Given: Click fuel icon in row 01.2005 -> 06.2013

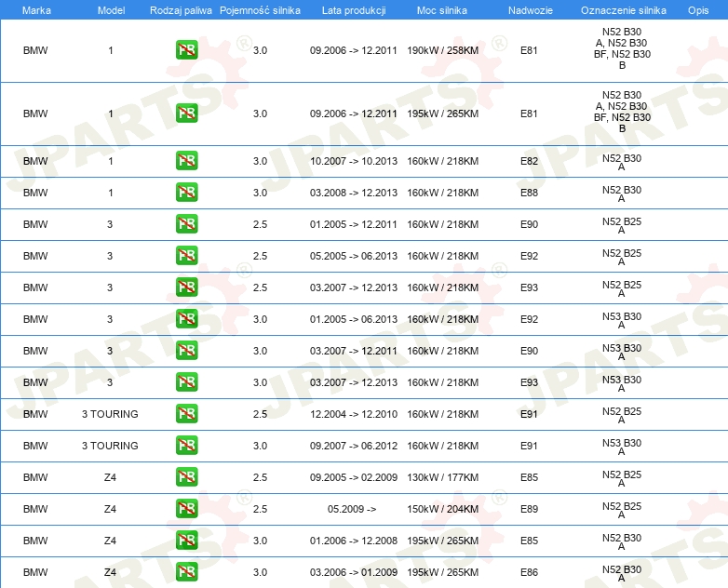Looking at the screenshot, I should pos(186,318).
